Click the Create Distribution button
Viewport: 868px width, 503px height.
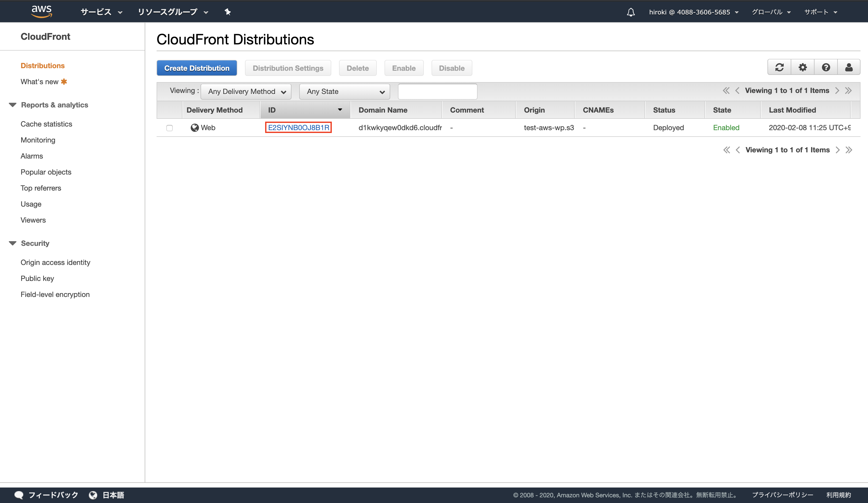click(197, 68)
